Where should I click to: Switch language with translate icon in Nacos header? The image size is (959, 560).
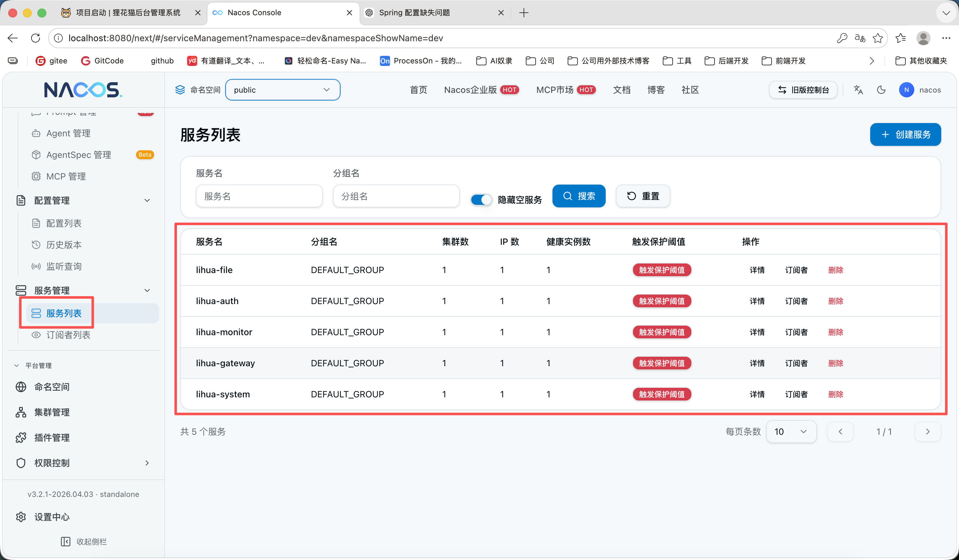pos(858,90)
